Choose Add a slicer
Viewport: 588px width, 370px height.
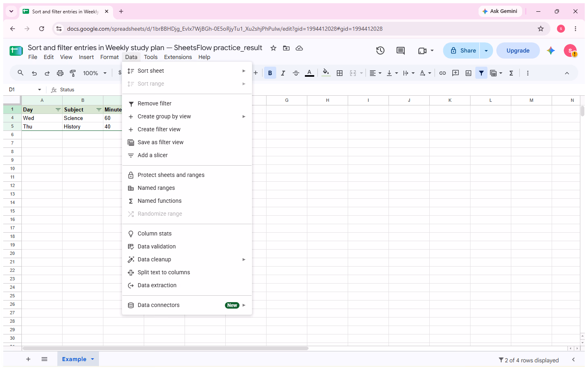(x=187, y=155)
